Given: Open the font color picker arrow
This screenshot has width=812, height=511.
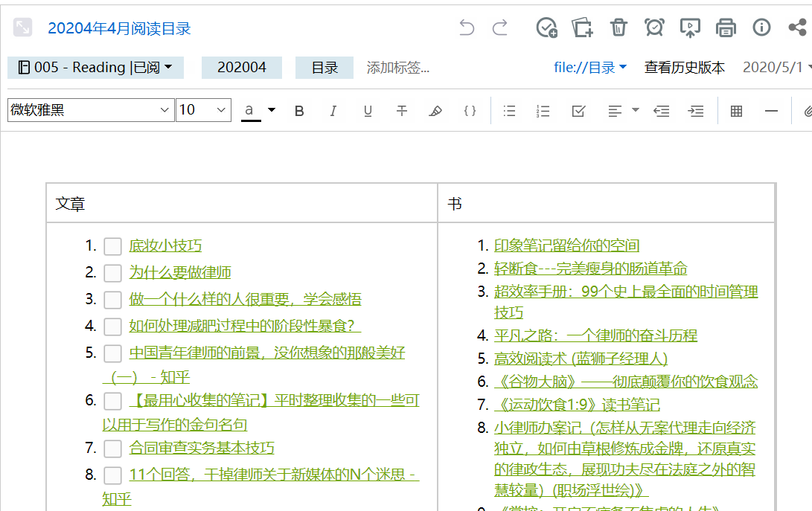Looking at the screenshot, I should 272,110.
